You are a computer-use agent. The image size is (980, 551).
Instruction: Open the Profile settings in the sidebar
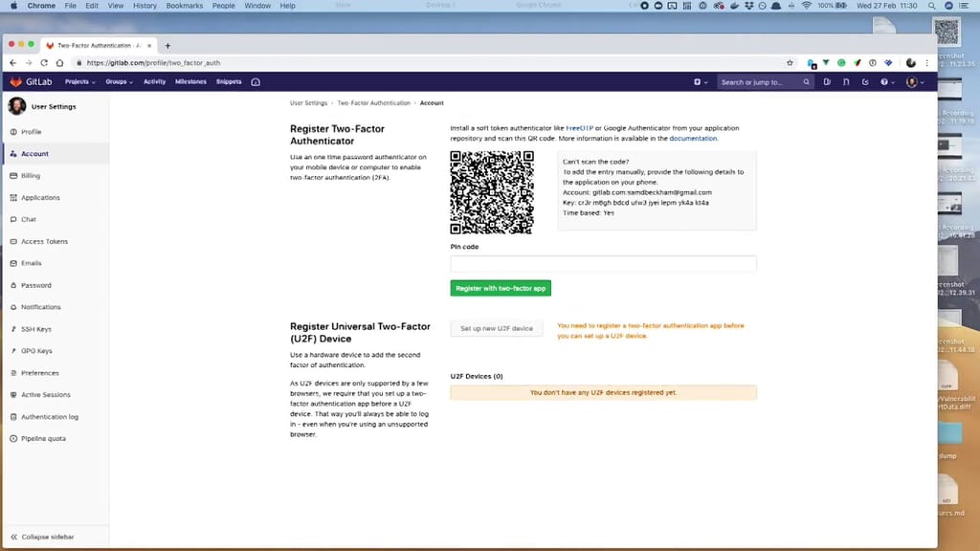pos(33,131)
